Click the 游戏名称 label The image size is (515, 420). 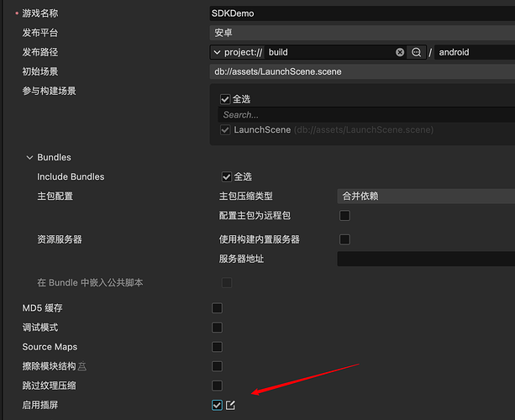coord(40,13)
